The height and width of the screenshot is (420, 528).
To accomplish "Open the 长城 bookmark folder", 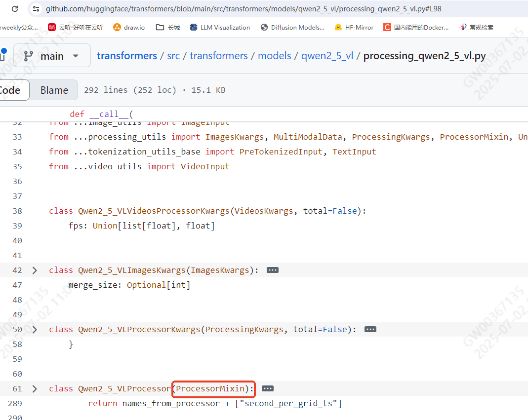I will [x=168, y=27].
